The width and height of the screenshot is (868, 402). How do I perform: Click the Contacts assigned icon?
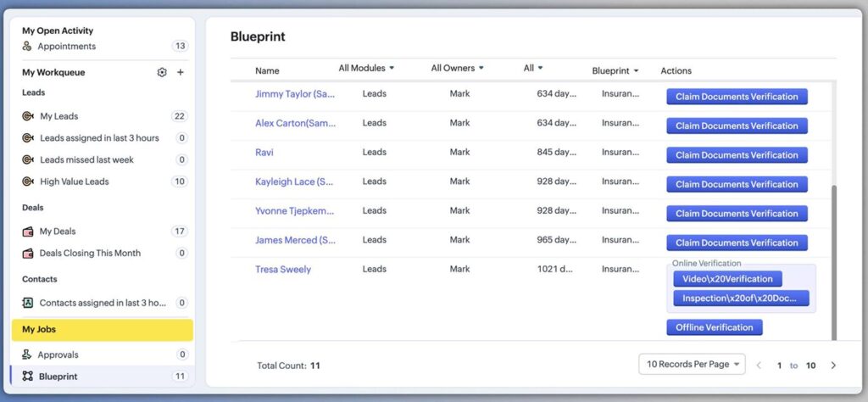[28, 303]
